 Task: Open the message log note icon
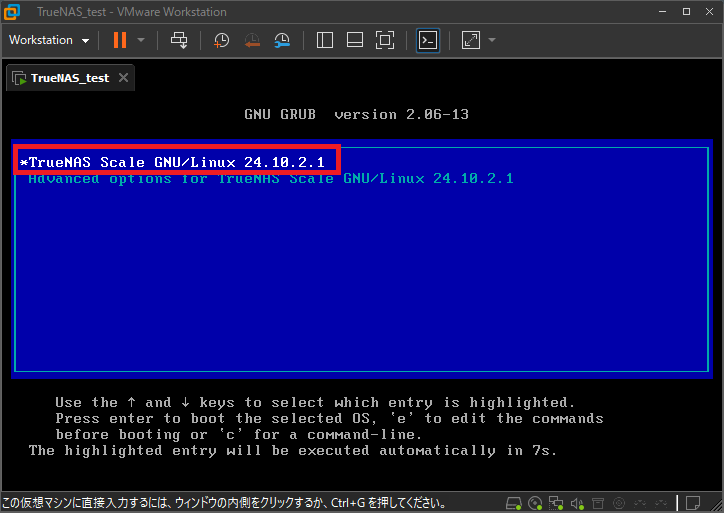693,502
